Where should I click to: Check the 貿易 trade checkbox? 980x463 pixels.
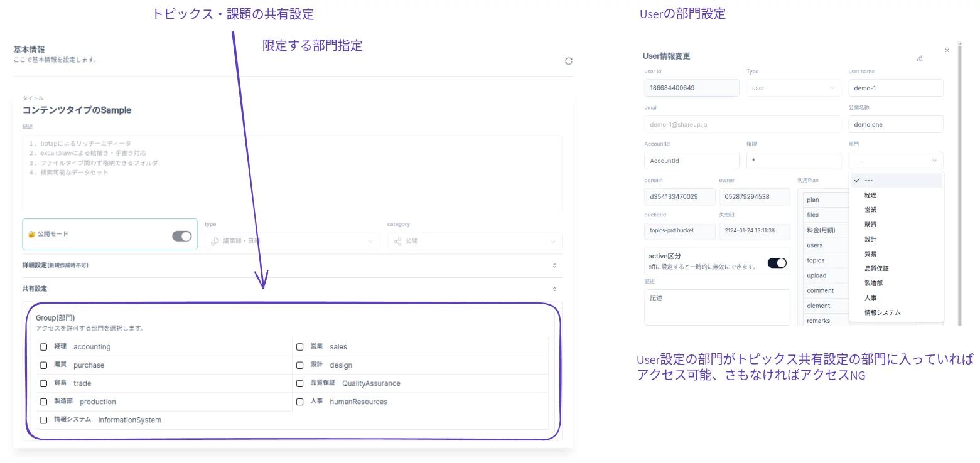(43, 383)
